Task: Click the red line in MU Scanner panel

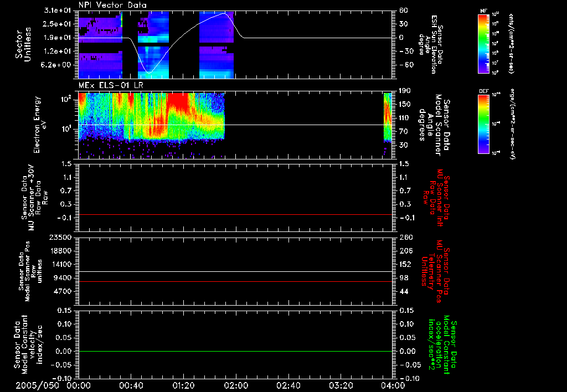Action: (235, 215)
